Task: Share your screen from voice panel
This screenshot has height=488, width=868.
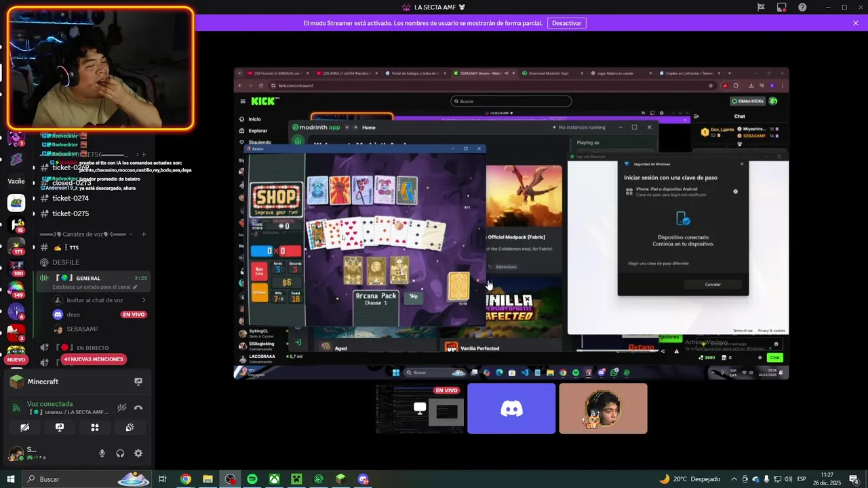Action: (60, 428)
